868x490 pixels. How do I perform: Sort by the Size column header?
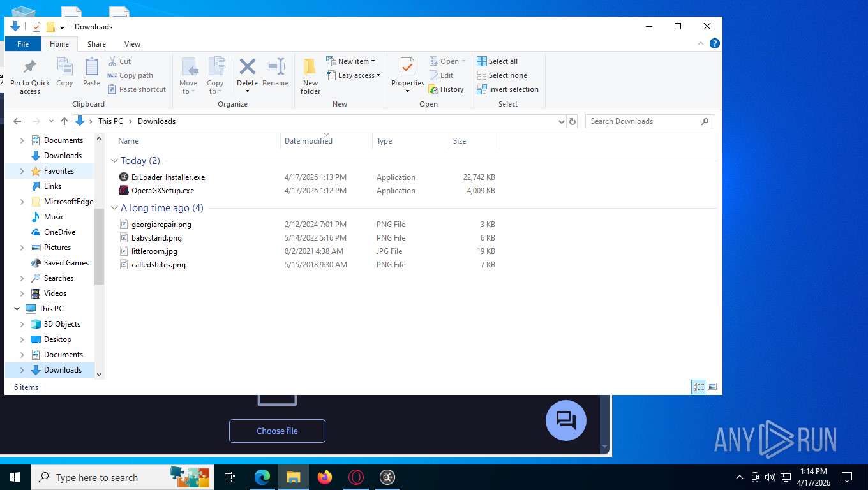[475, 141]
